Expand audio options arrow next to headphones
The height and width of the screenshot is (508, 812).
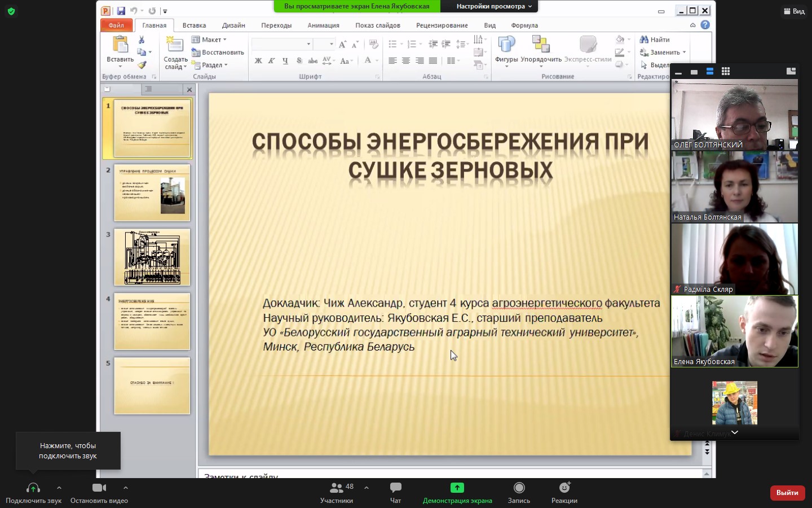59,488
